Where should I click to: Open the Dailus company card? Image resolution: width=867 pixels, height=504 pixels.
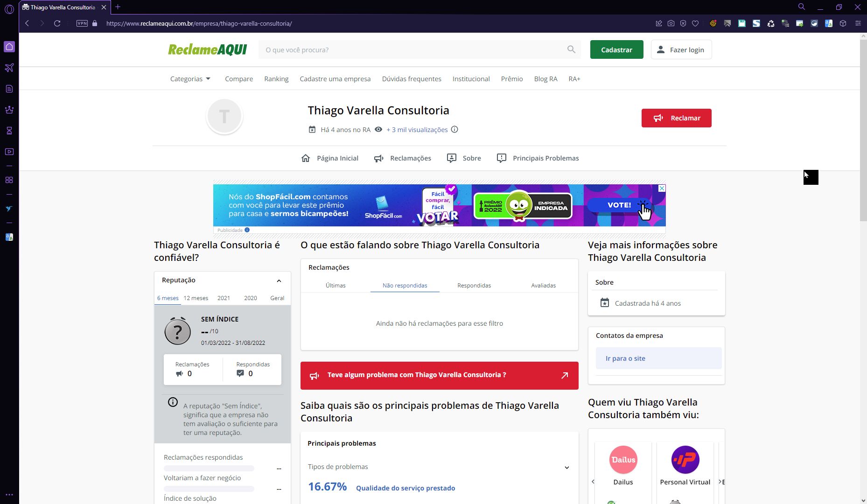[x=623, y=467]
